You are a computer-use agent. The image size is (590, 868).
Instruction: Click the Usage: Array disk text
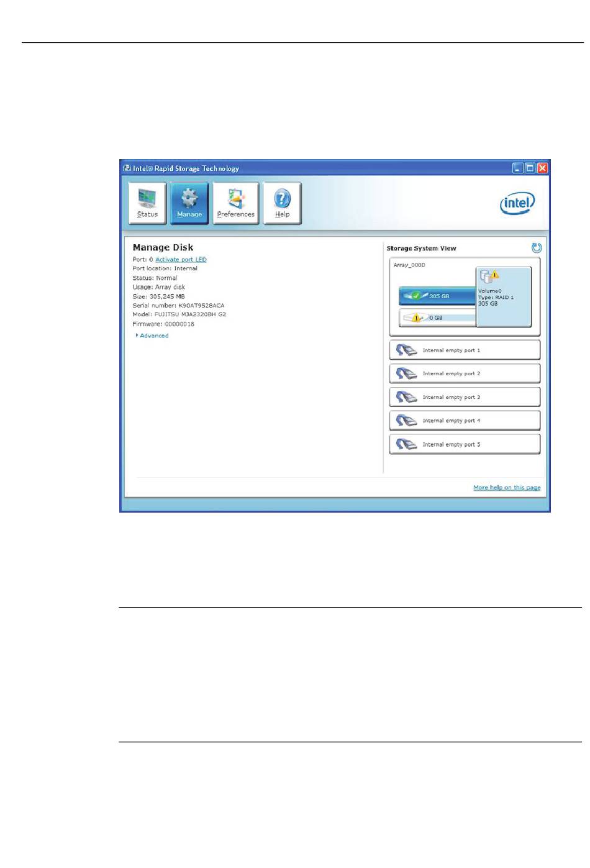pyautogui.click(x=158, y=288)
